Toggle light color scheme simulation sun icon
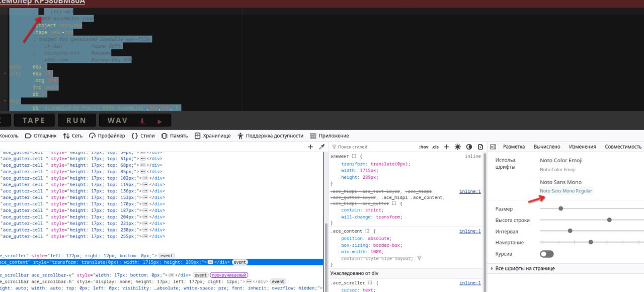The image size is (644, 292). point(457,147)
